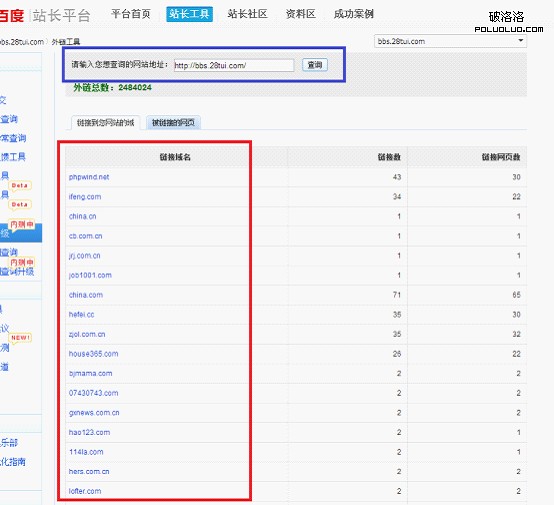Open the cb.com.cn domain link
554x505 pixels.
coord(86,236)
